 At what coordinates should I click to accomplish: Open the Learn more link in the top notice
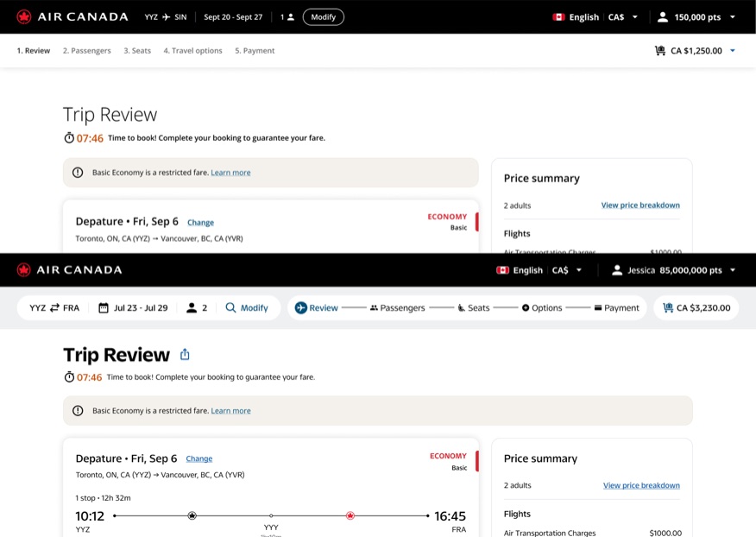(230, 173)
